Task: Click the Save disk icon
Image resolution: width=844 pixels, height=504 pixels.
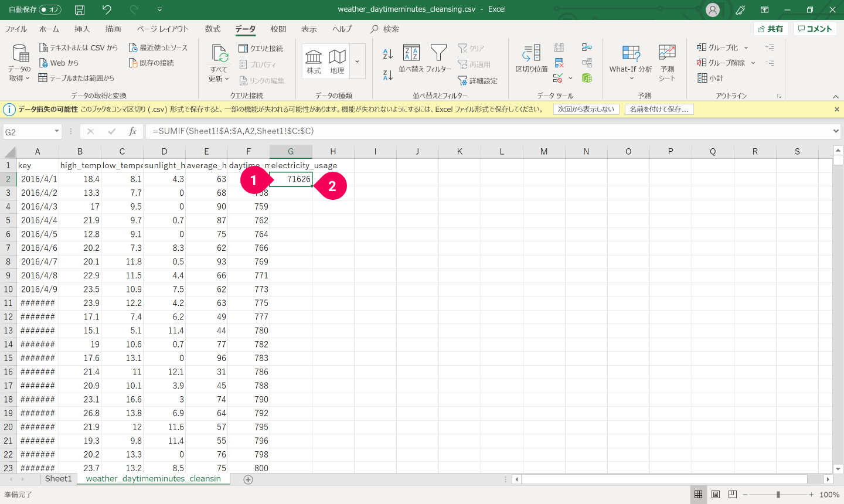Action: 80,10
